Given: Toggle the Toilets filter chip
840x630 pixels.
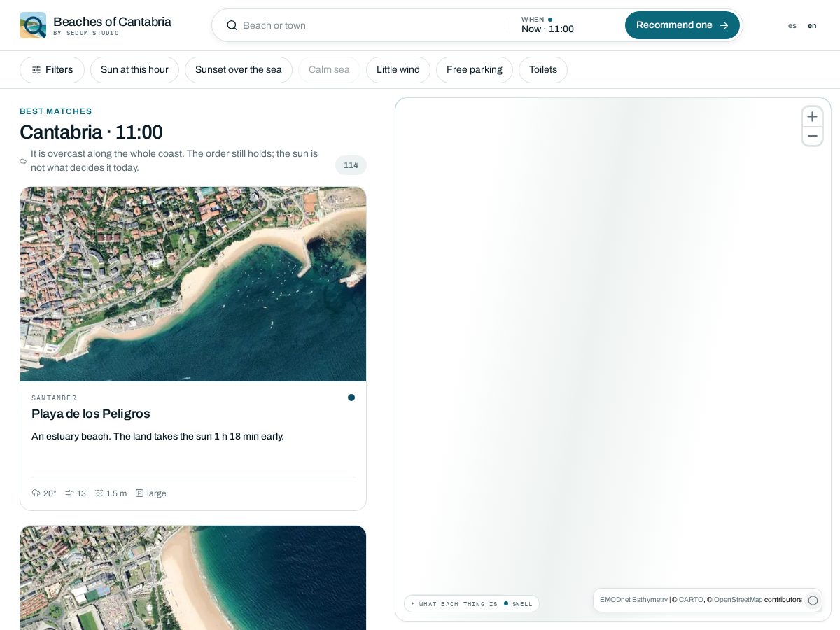Looking at the screenshot, I should (x=543, y=70).
